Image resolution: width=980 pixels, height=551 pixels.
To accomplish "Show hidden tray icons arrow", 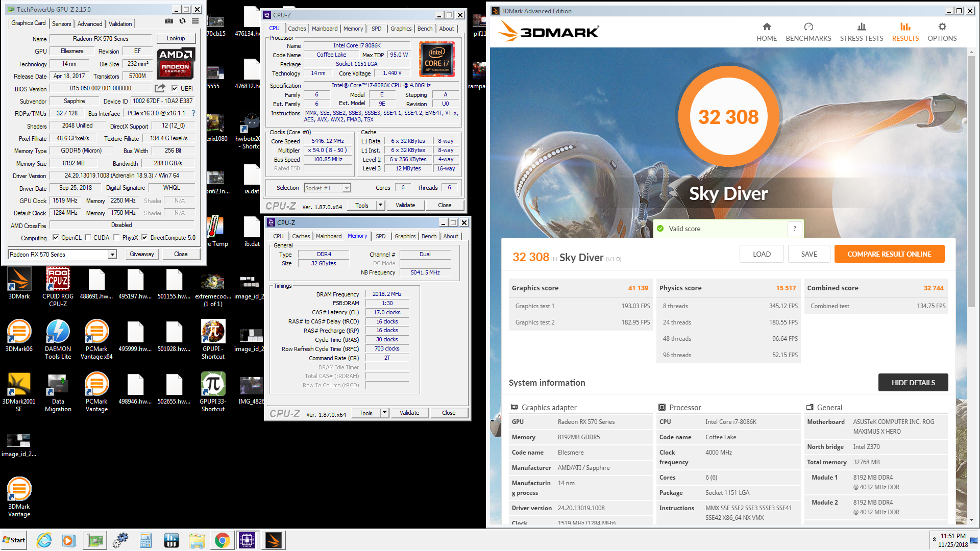I will pyautogui.click(x=934, y=539).
